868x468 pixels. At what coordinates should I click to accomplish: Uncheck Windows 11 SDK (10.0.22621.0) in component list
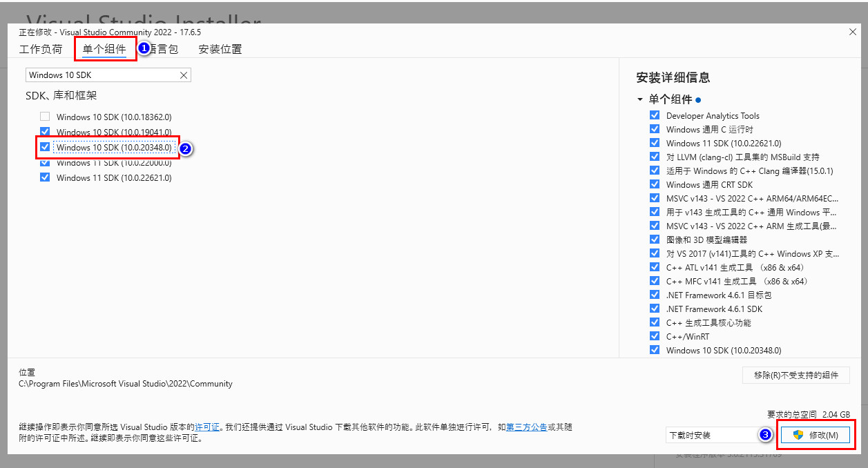(45, 177)
